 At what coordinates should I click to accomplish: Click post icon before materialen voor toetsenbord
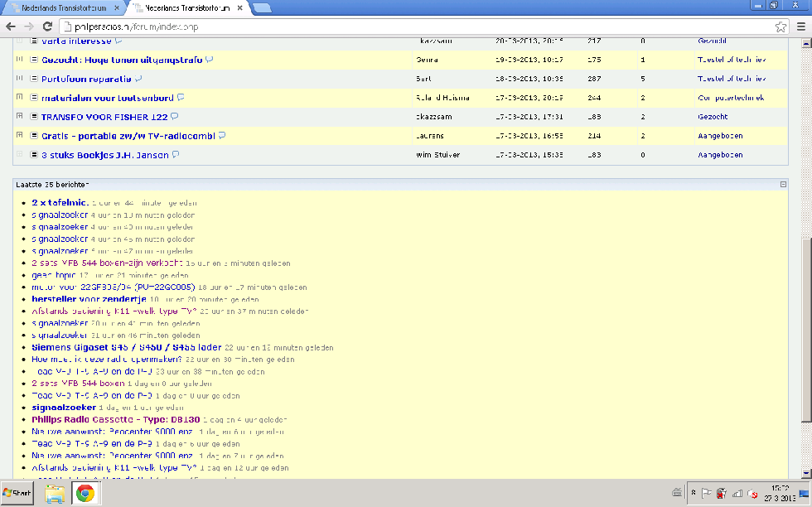click(34, 98)
